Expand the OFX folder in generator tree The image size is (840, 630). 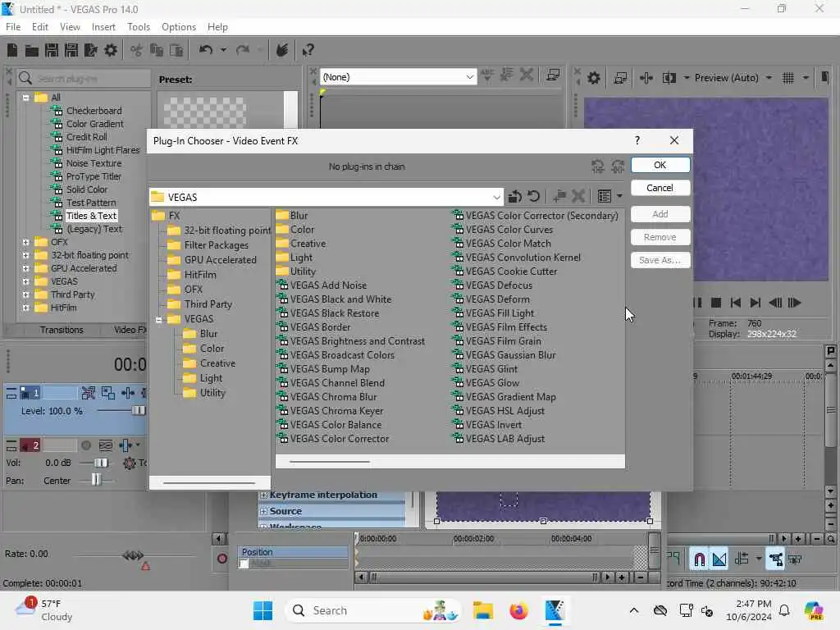(25, 242)
